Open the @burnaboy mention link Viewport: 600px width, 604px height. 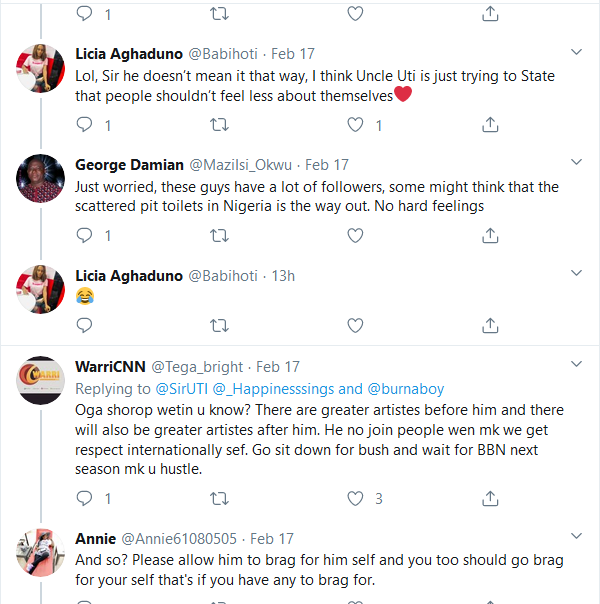click(408, 389)
